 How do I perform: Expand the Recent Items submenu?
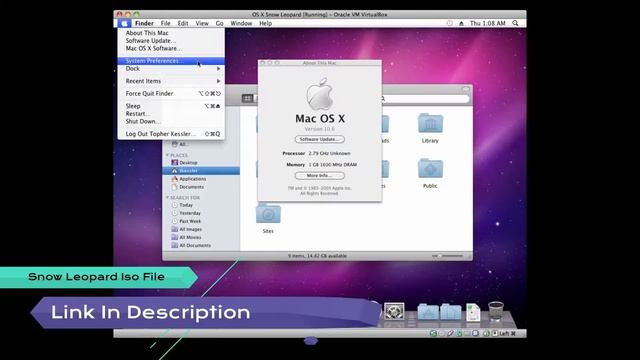pos(171,81)
